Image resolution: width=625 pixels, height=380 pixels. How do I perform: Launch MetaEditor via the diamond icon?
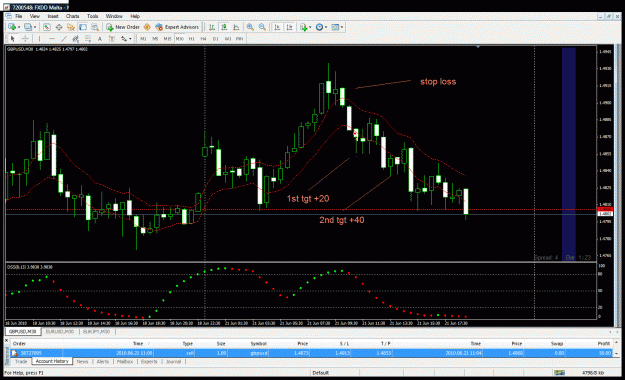(x=147, y=27)
